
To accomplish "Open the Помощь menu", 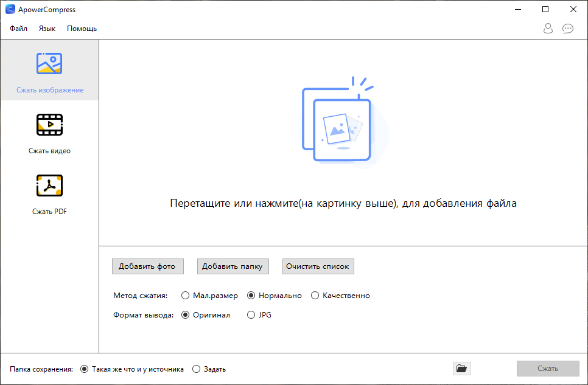I will 82,29.
